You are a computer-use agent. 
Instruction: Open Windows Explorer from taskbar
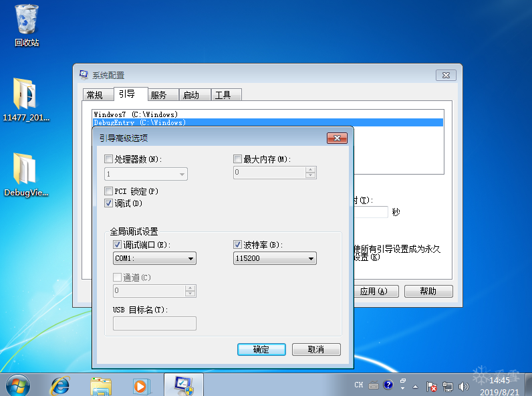tap(101, 386)
